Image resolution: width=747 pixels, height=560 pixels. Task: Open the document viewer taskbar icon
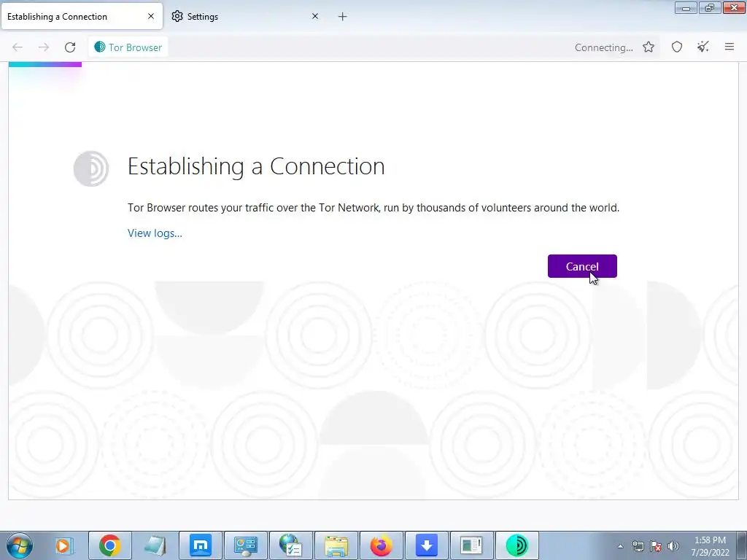[x=471, y=545]
